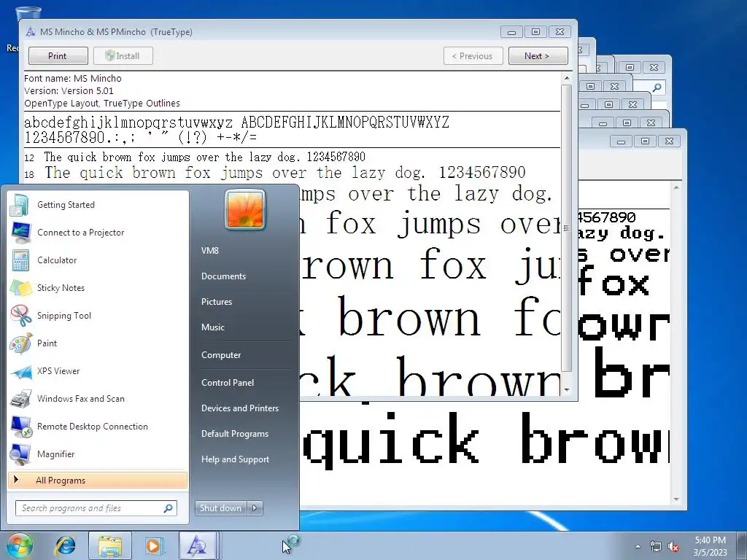Open Sticky Notes
Viewport: 747px width, 560px height.
pos(98,287)
